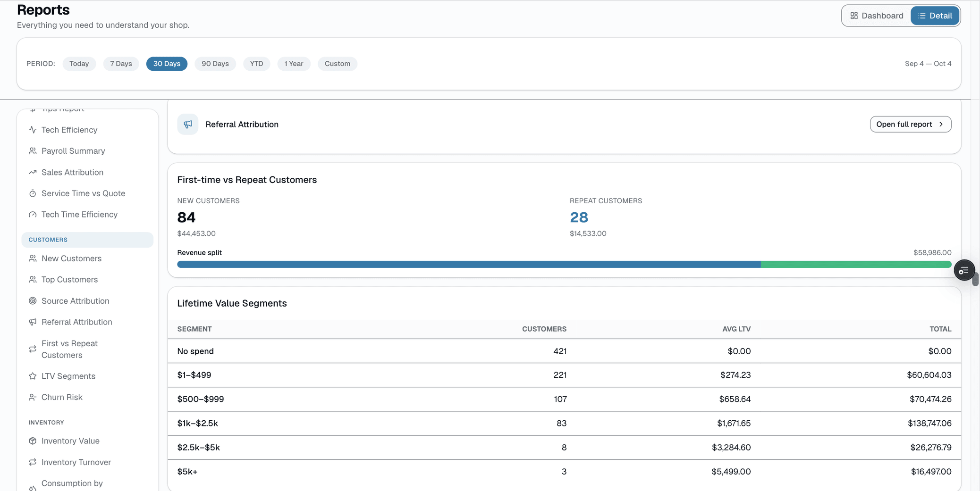980x491 pixels.
Task: Click the Tech Efficiency pulse icon
Action: [x=33, y=130]
